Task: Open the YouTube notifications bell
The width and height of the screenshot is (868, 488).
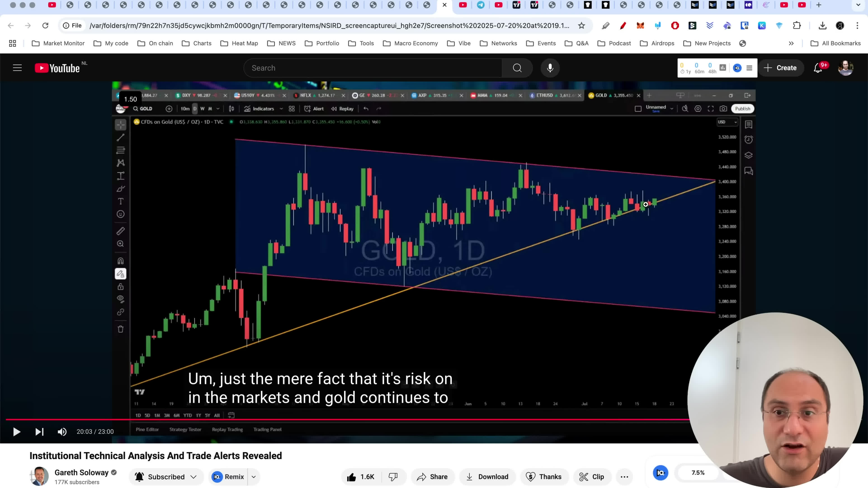Action: (x=818, y=68)
